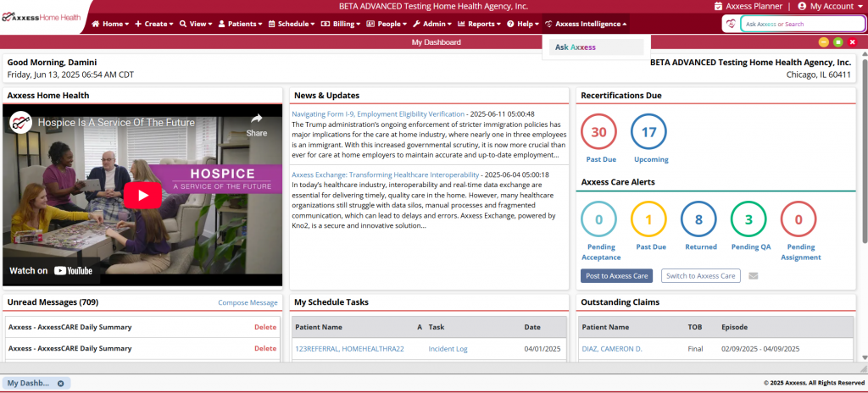Open the Schedule menu
The image size is (868, 393).
tap(292, 24)
